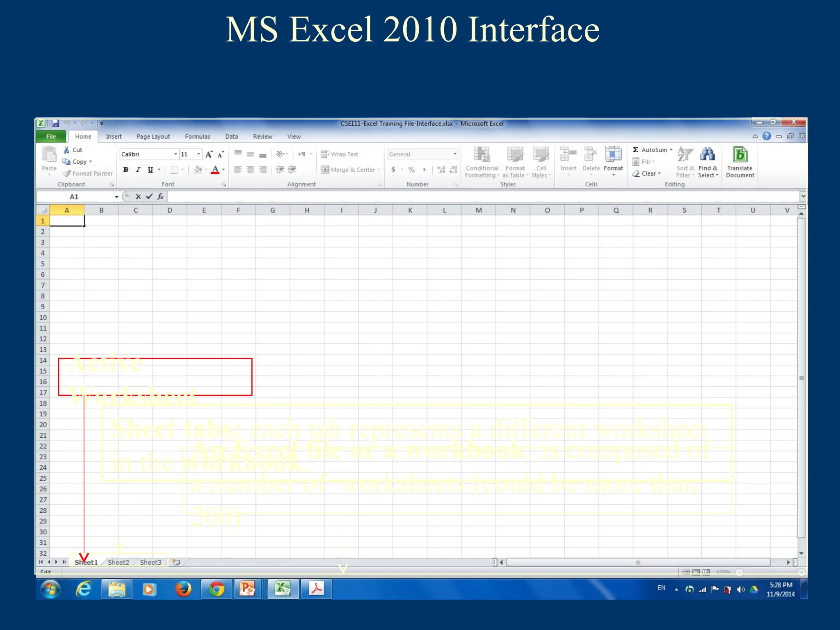Increase font size with Grow Font icon

[x=209, y=154]
